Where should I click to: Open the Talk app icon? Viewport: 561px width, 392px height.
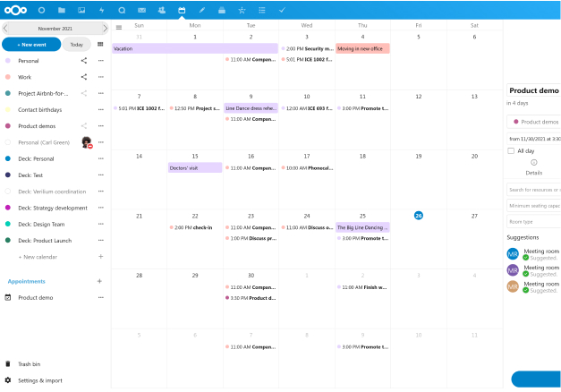pos(122,10)
